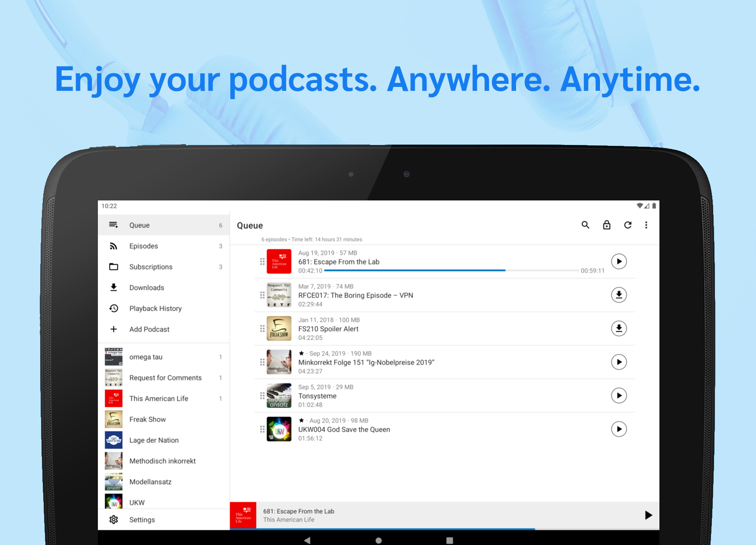
Task: Tap the Settings gear icon
Action: click(x=114, y=520)
